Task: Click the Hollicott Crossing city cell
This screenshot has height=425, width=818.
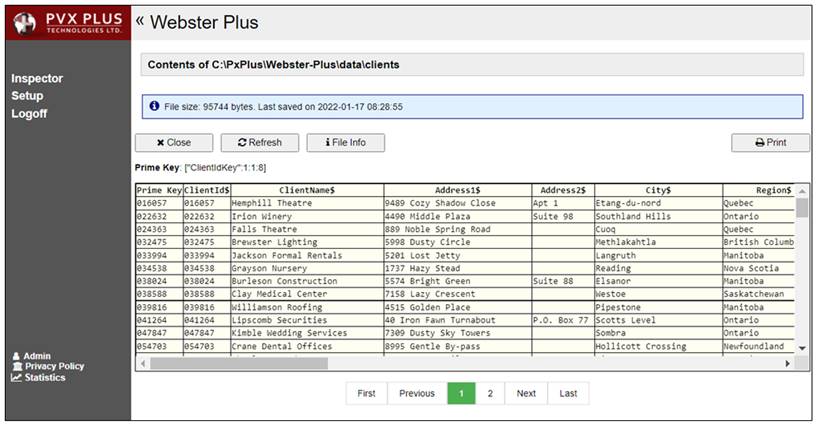Action: (x=658, y=346)
